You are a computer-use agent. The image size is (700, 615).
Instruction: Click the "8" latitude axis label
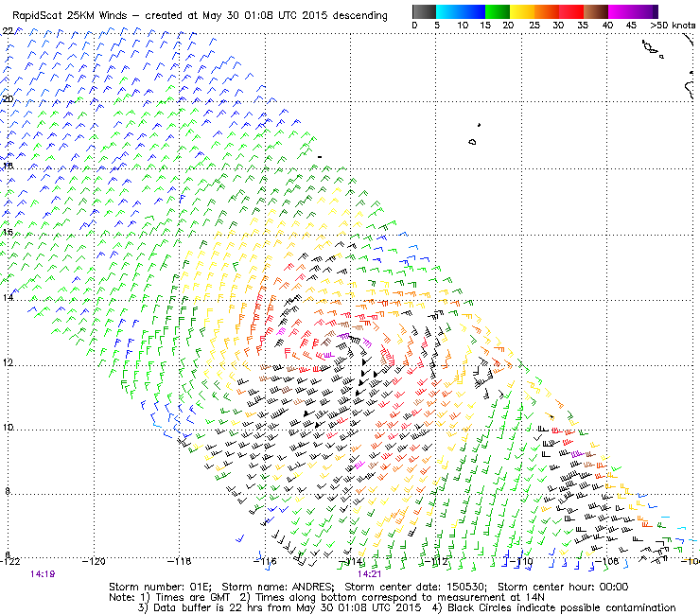(8, 491)
